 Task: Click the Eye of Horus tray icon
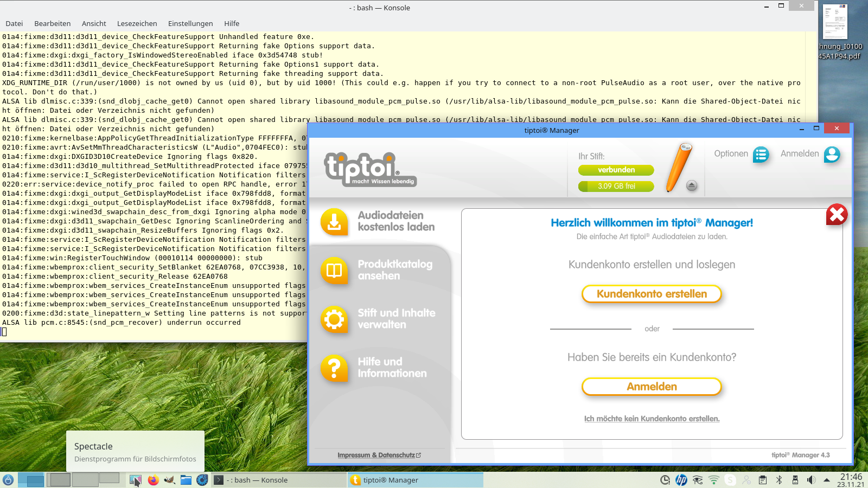(698, 480)
